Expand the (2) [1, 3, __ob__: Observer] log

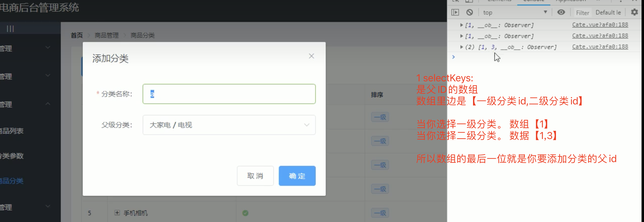point(461,47)
